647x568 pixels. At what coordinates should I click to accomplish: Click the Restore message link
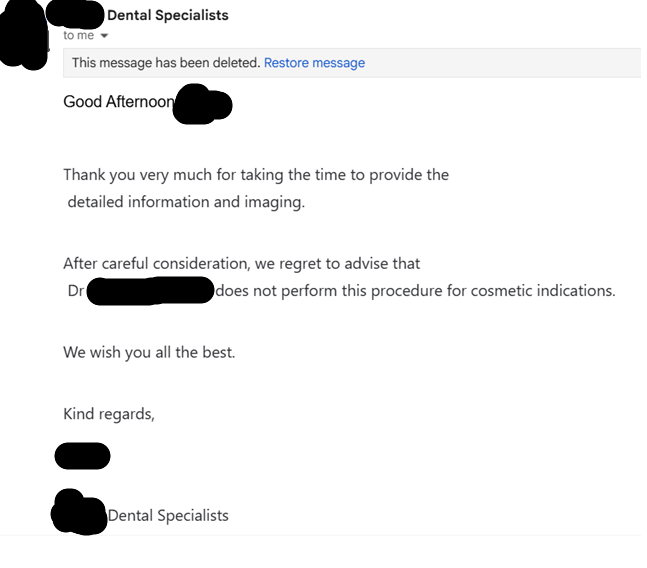click(314, 63)
